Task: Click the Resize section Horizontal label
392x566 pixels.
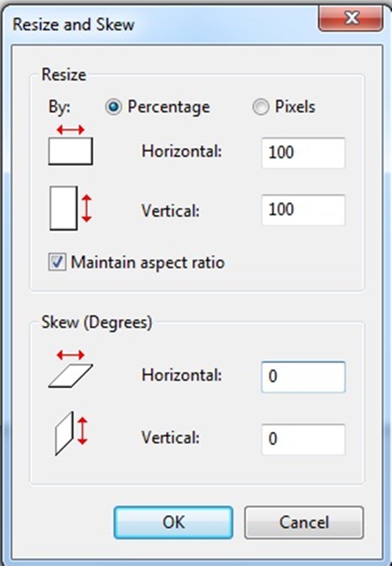Action: click(182, 151)
